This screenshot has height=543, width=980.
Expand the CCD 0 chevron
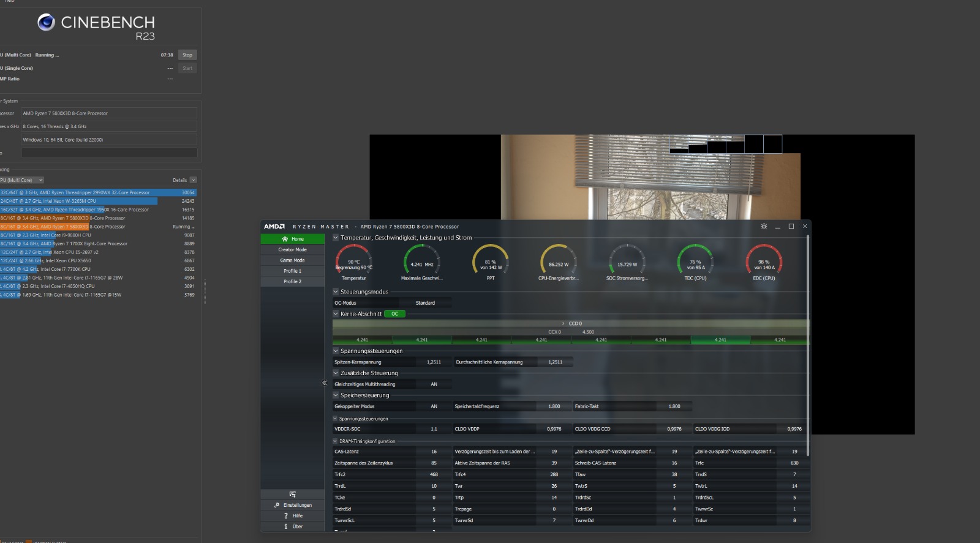(x=563, y=324)
